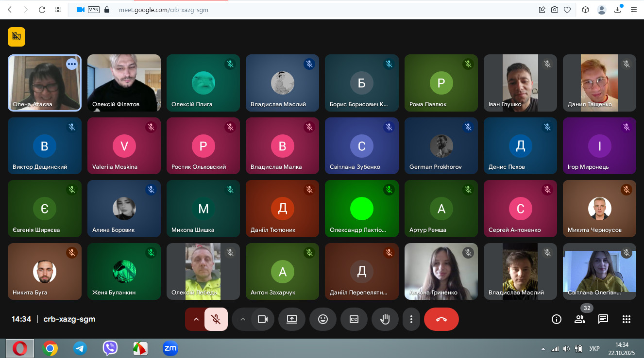Reload the page in browser toolbar
Screen dimensions: 644x358
pyautogui.click(x=42, y=10)
